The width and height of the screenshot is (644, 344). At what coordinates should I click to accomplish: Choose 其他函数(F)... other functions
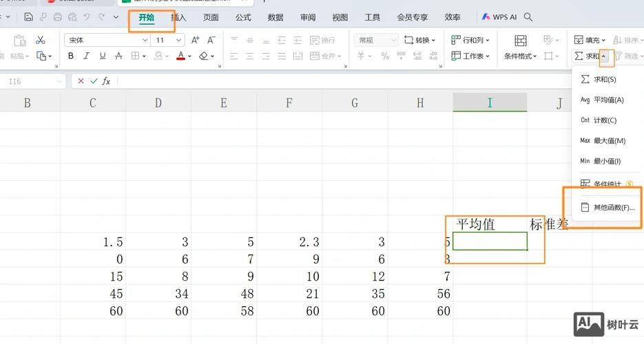(x=608, y=208)
